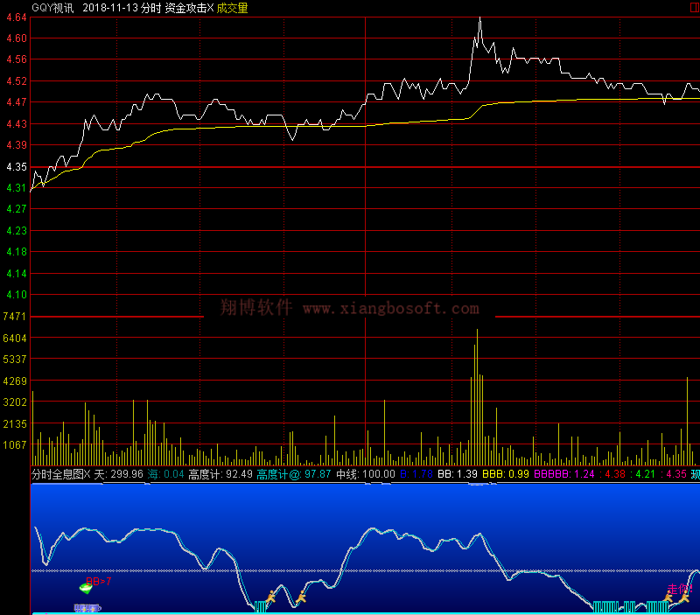Click the 海: 0.04 indicator value
The image size is (700, 615).
coord(165,474)
